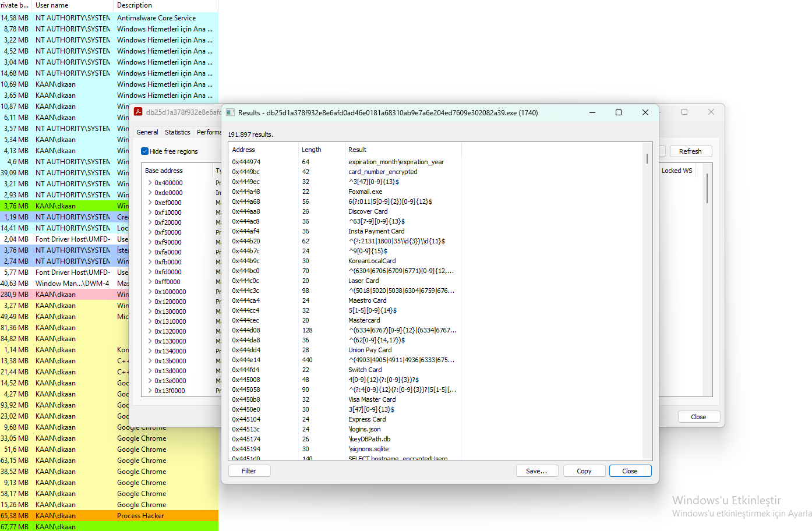Select the Switch Card result row
This screenshot has height=531, width=812.
pos(344,370)
